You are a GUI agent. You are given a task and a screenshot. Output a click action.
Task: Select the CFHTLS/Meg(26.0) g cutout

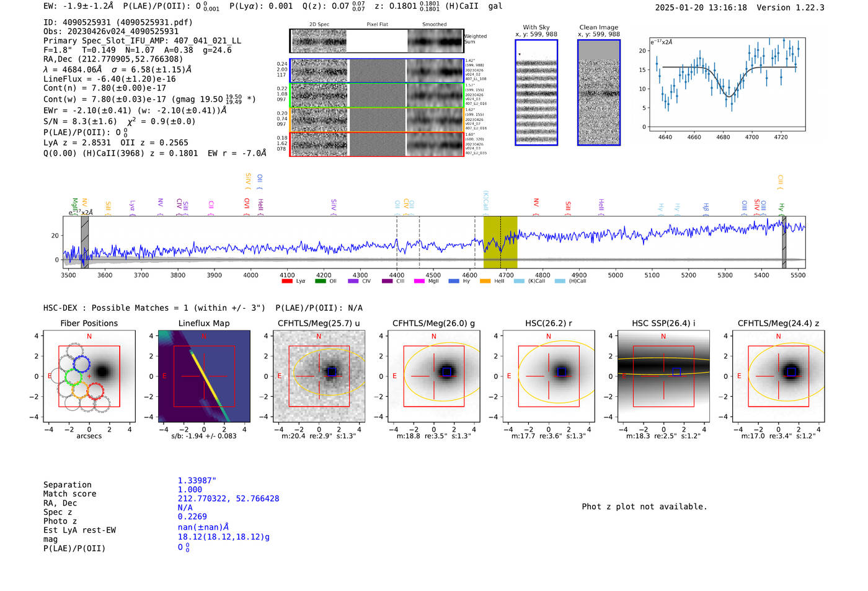[434, 376]
